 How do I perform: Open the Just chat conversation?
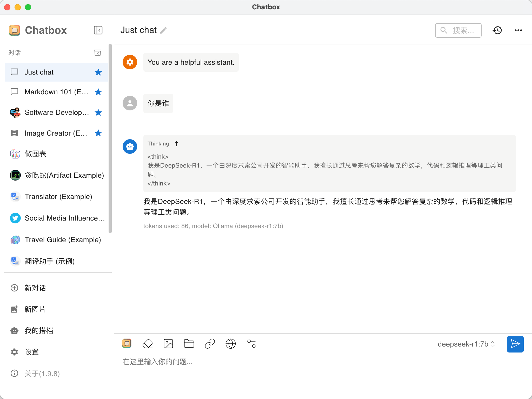(56, 72)
